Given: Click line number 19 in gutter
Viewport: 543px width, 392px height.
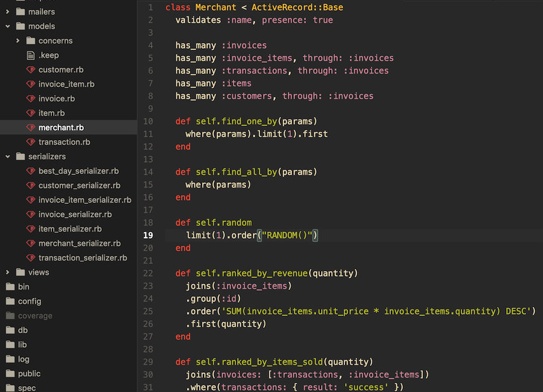Looking at the screenshot, I should [148, 235].
